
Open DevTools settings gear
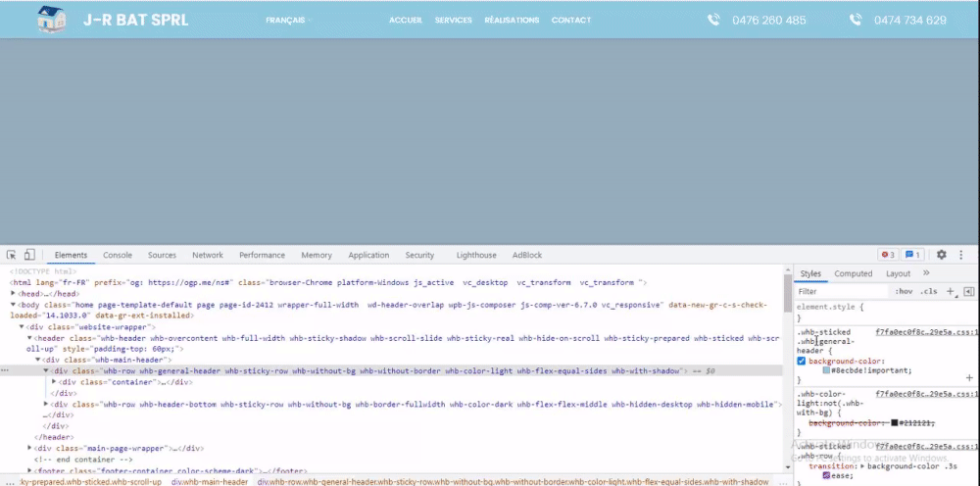(x=941, y=255)
